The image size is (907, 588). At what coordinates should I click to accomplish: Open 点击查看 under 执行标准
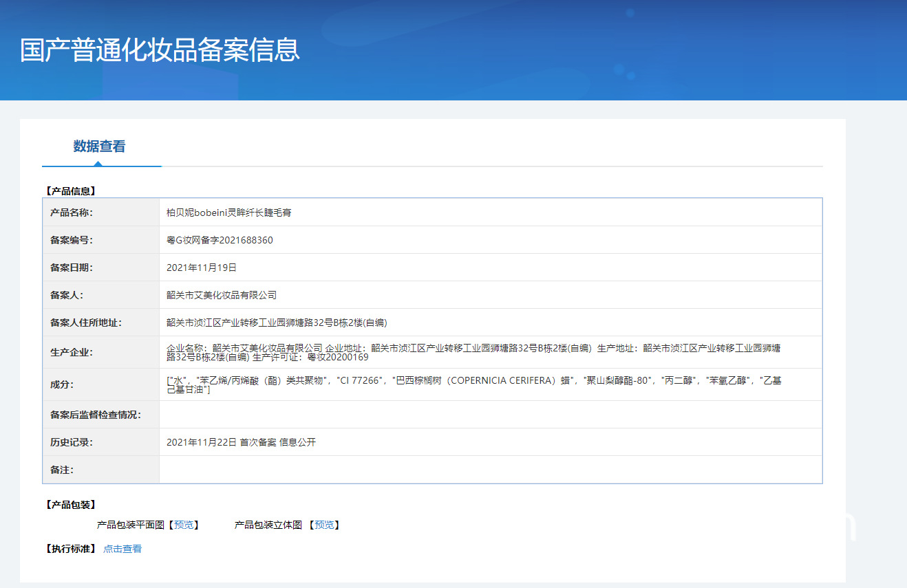(x=122, y=549)
